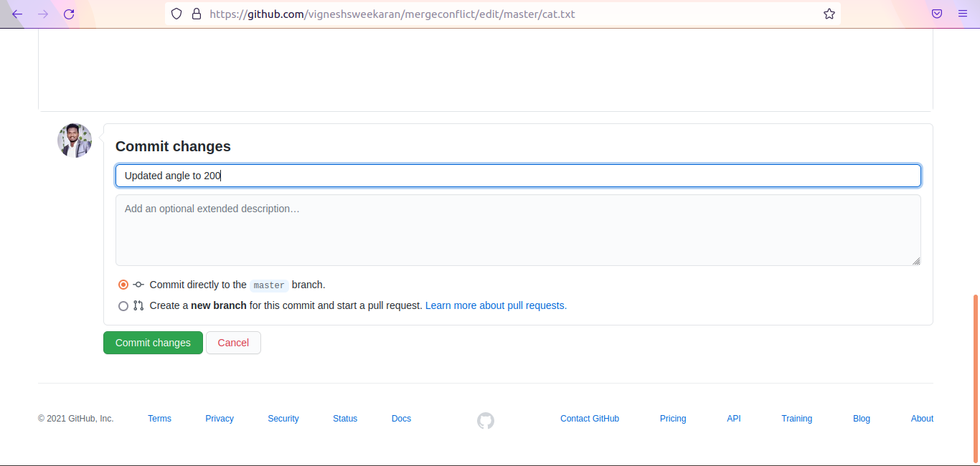Reload the page with refresh icon
The image size is (980, 466).
click(x=69, y=14)
